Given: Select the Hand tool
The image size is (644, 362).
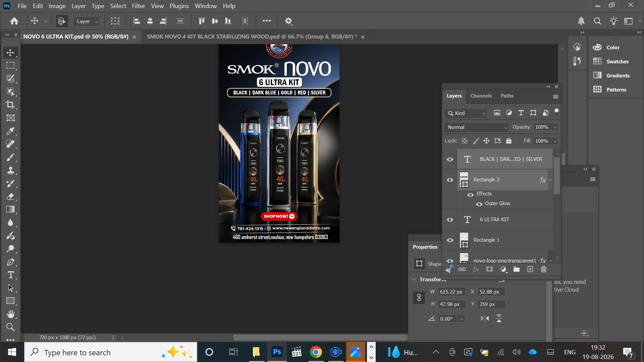Looking at the screenshot, I should tap(10, 314).
